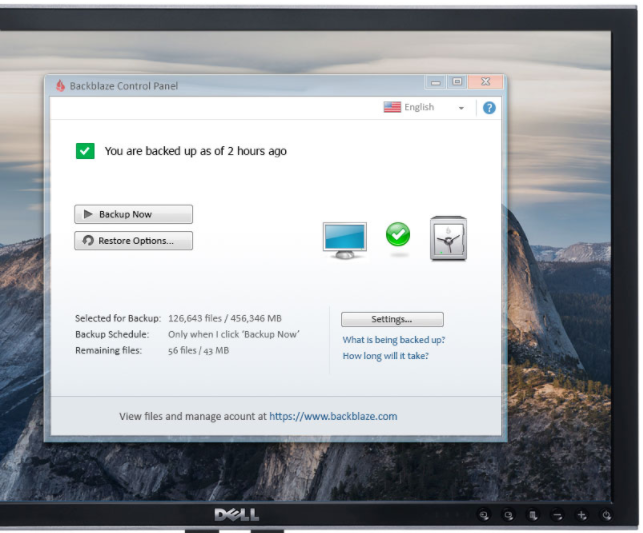Click the safe vault icon

[x=448, y=238]
